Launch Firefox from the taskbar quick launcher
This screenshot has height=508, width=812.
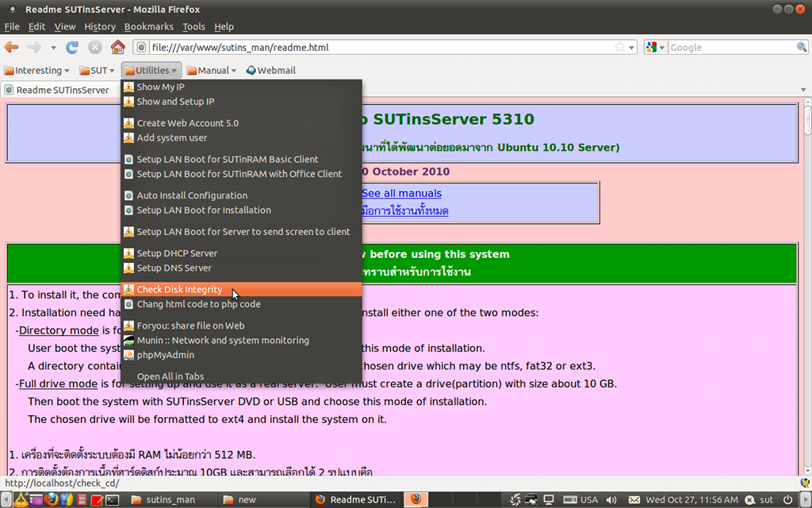pos(51,500)
